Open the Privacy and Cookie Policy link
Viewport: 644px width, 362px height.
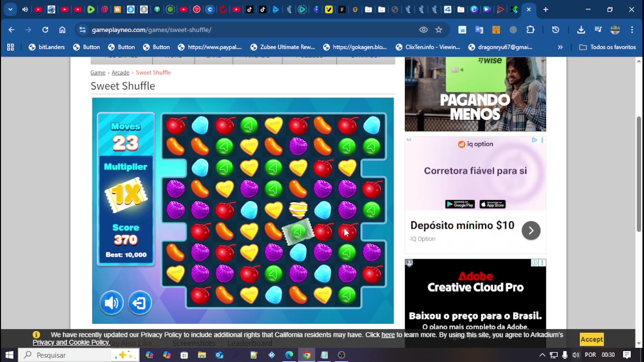(x=71, y=342)
